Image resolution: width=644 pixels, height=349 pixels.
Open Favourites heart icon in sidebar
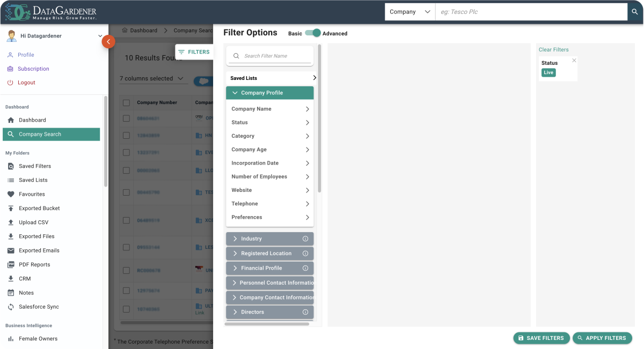pyautogui.click(x=11, y=194)
